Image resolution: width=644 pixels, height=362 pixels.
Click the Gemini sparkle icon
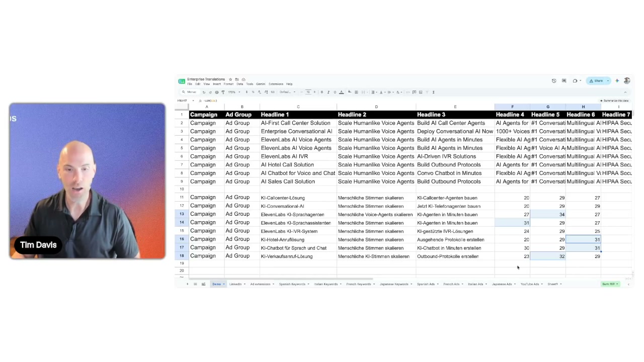pos(617,81)
